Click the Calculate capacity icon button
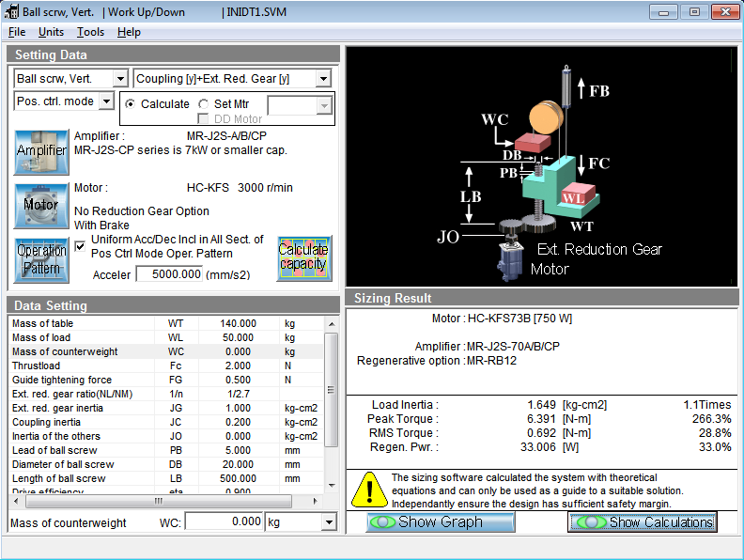The width and height of the screenshot is (744, 560). pos(303,258)
